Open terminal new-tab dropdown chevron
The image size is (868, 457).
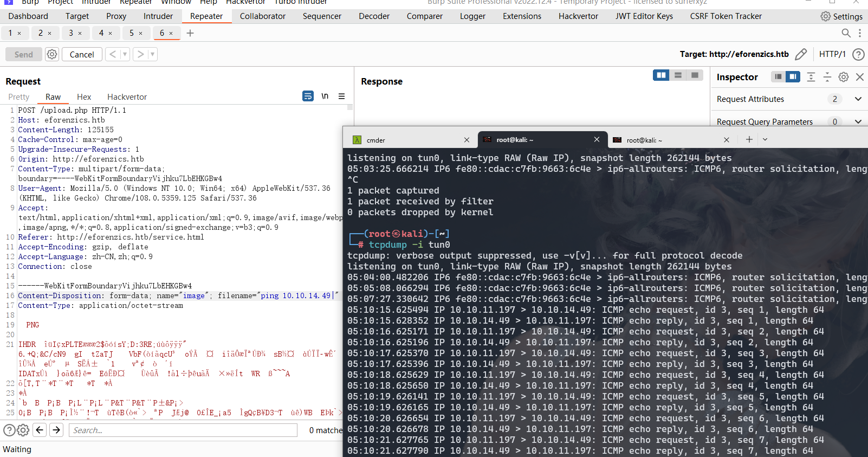(765, 139)
